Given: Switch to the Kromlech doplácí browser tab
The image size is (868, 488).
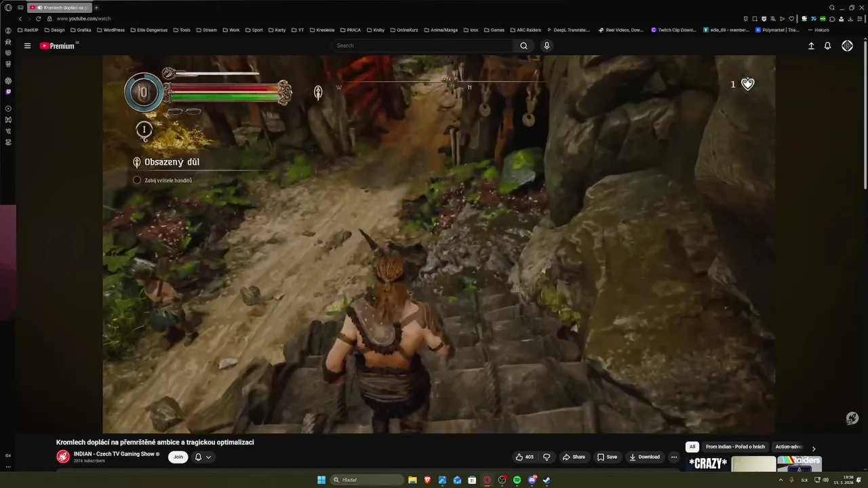Looking at the screenshot, I should 60,7.
